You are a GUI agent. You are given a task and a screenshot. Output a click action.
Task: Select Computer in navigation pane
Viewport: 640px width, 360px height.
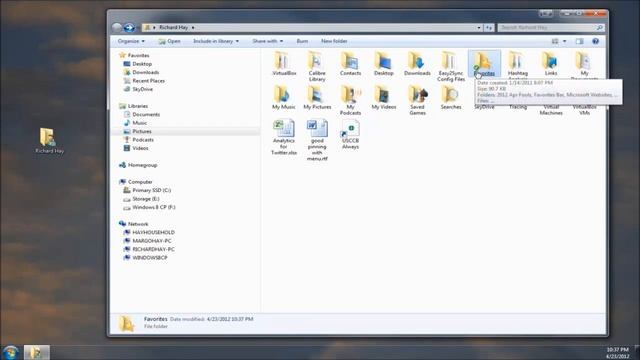(136, 182)
